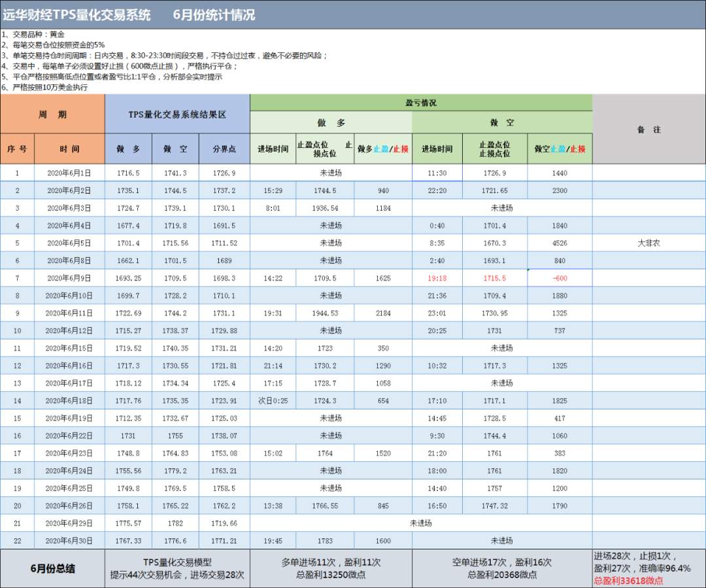Select date cell 2020年6月1日
706x588 pixels.
click(x=69, y=173)
